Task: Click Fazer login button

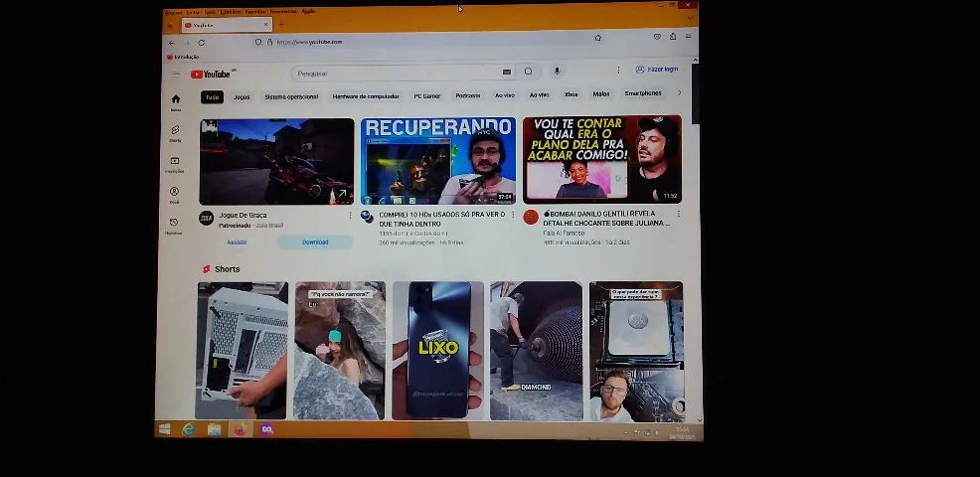Action: coord(656,70)
